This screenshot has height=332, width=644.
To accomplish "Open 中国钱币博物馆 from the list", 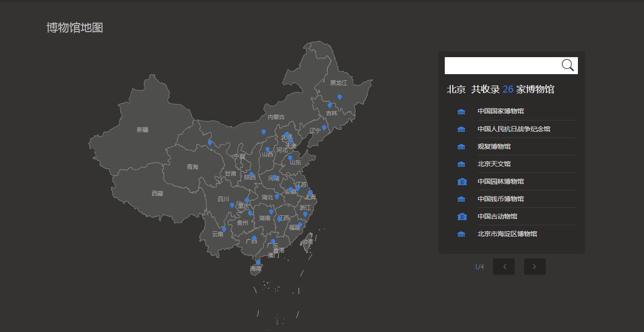I will 500,199.
